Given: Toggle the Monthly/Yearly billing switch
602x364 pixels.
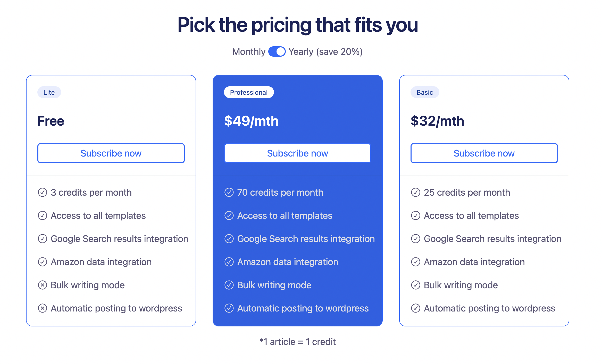Looking at the screenshot, I should [277, 51].
